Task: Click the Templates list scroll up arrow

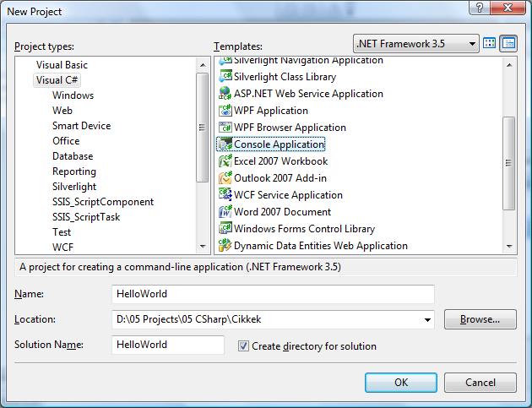Action: (509, 65)
